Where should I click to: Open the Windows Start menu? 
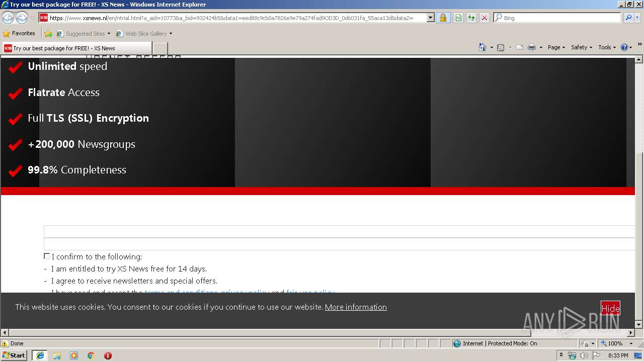click(14, 355)
